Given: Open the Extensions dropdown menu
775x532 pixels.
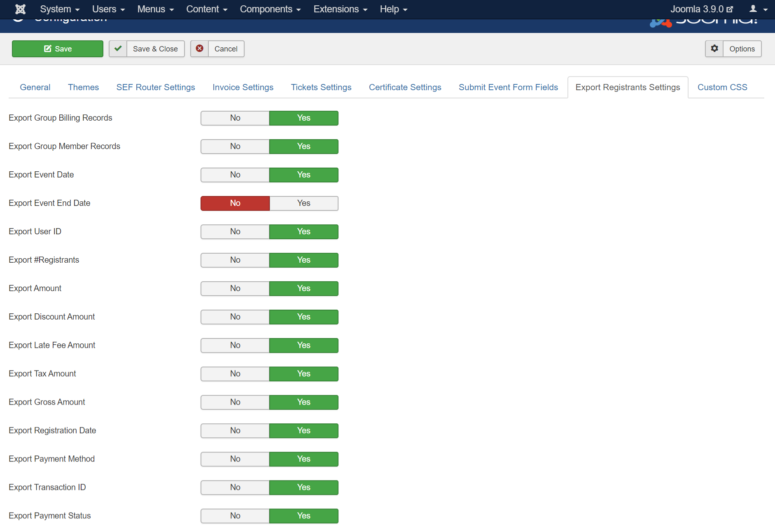Looking at the screenshot, I should pos(341,9).
